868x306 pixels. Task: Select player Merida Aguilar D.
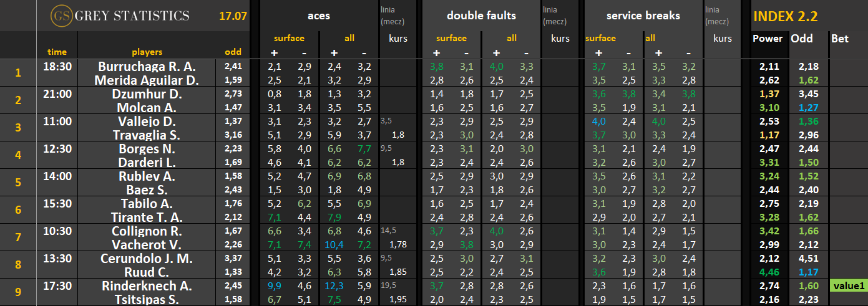coord(147,80)
